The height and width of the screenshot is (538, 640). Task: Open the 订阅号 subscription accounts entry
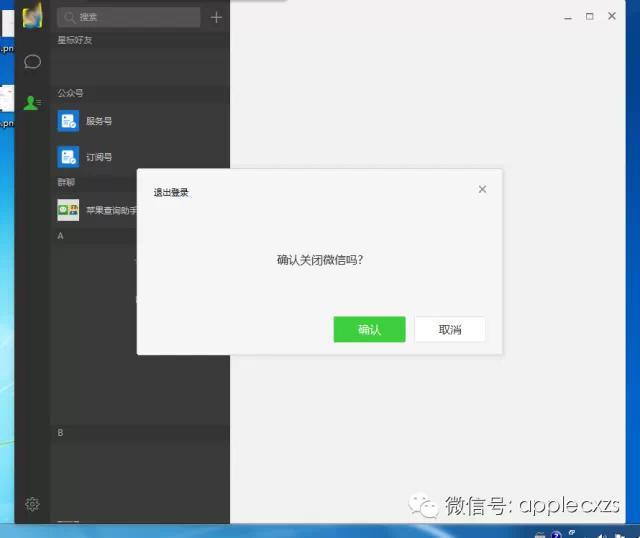(x=139, y=157)
